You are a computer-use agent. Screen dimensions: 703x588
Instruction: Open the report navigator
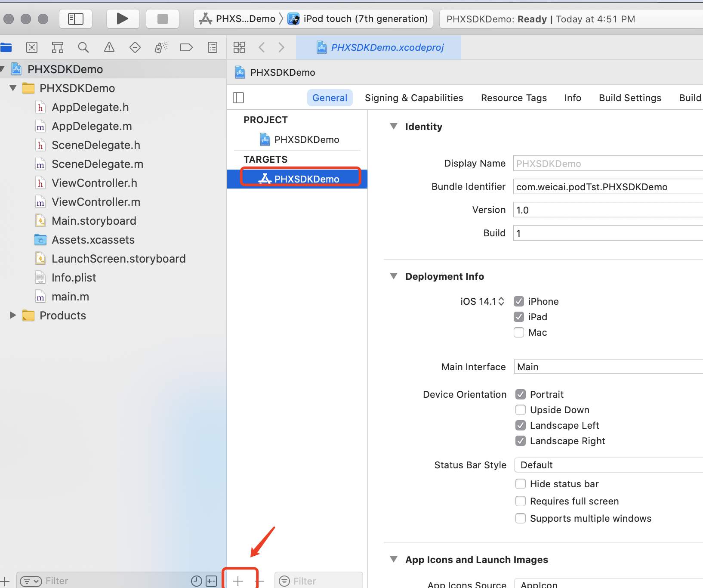click(213, 47)
